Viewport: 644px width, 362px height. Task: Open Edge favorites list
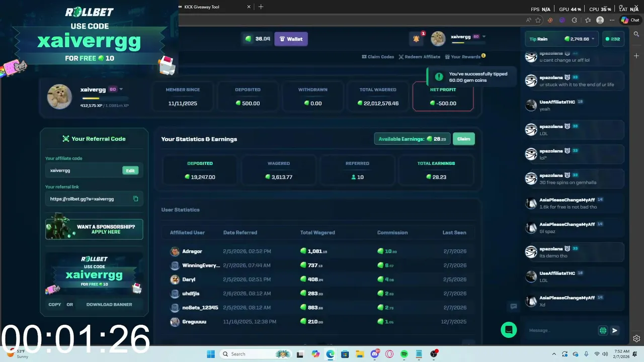pyautogui.click(x=588, y=20)
